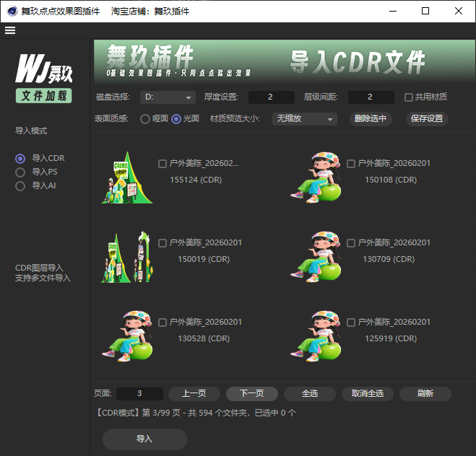476x456 pixels.
Task: Click the WJ舞玖 logo
Action: pos(44,69)
